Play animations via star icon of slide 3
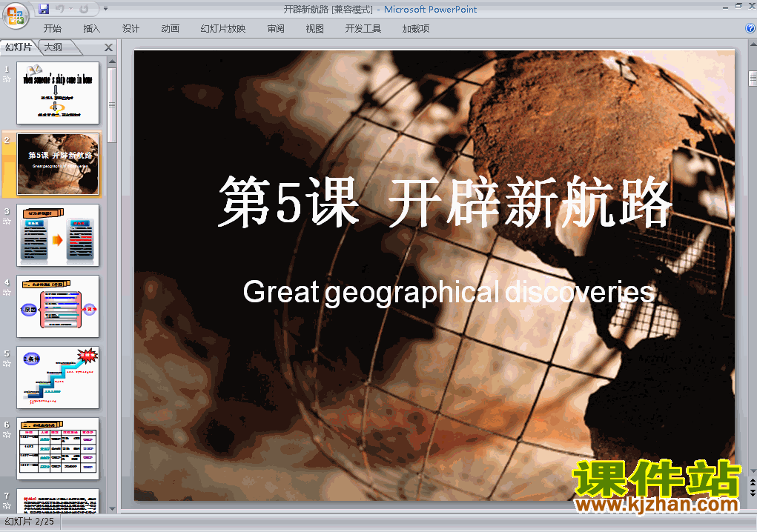This screenshot has width=757, height=532. (7, 222)
